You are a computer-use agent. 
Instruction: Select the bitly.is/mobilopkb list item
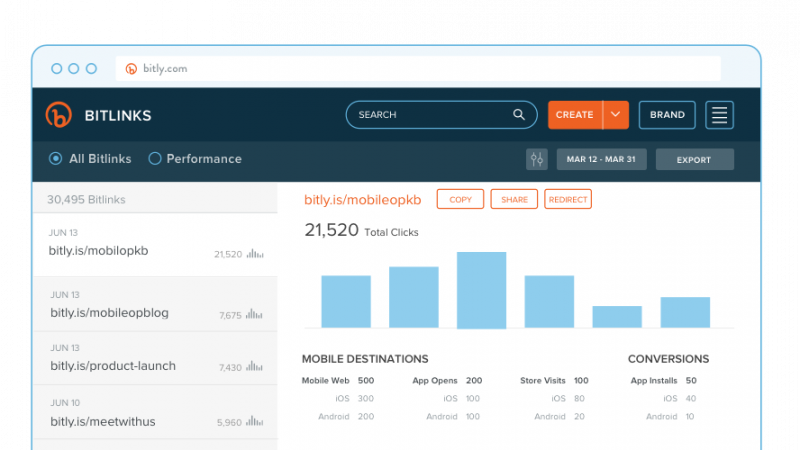(x=155, y=244)
